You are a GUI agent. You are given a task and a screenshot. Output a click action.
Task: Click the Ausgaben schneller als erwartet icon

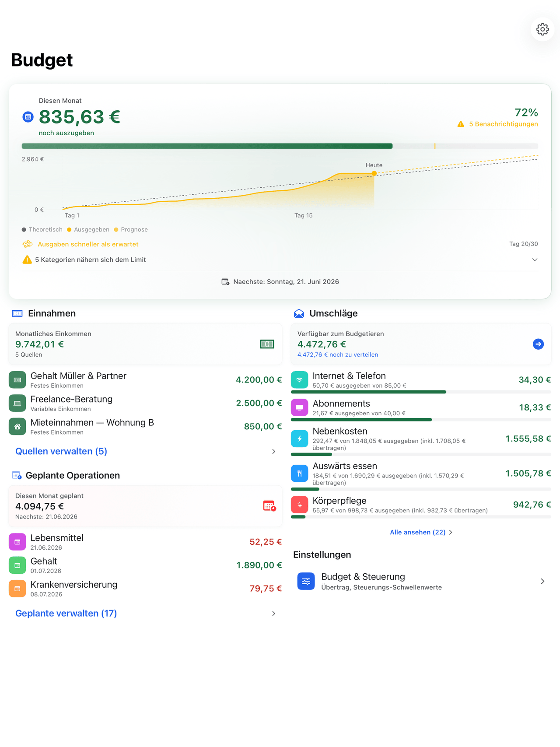(x=28, y=244)
